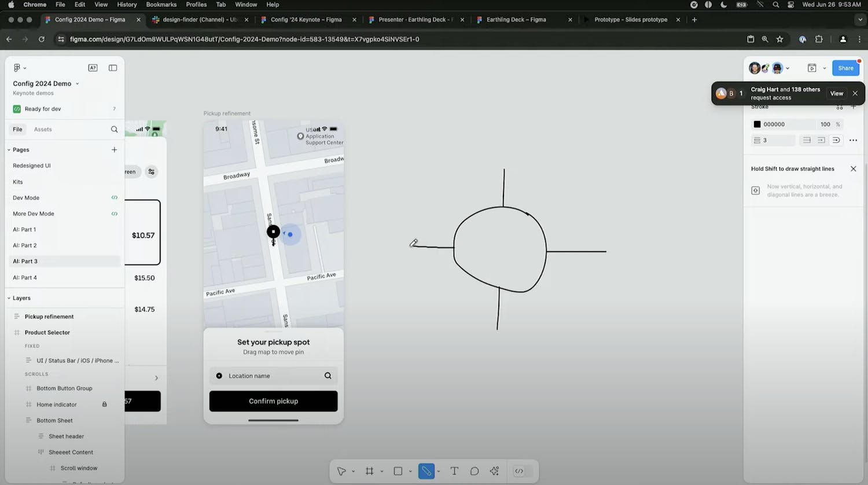Viewport: 868px width, 485px height.
Task: Click the black stroke color swatch
Action: (x=757, y=124)
